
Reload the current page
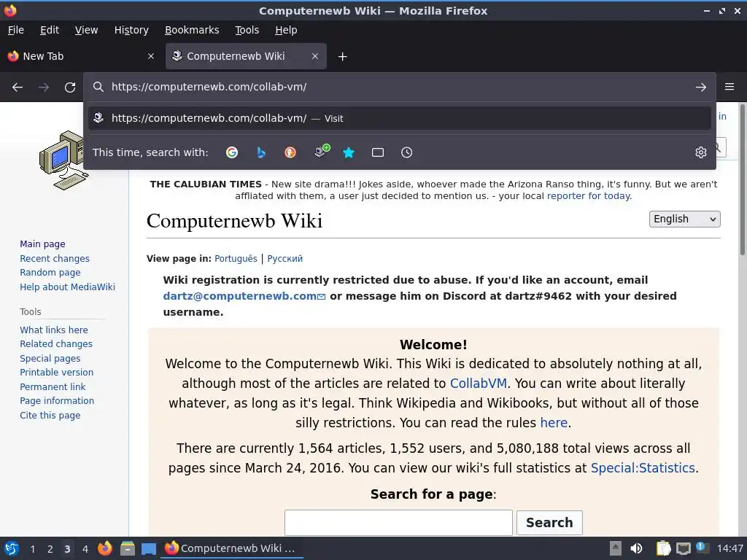tap(70, 87)
